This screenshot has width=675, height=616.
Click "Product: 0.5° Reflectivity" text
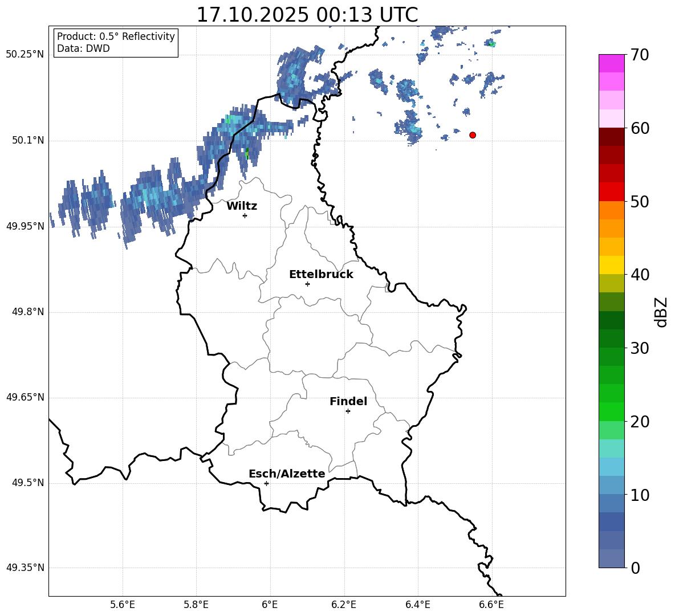click(116, 36)
